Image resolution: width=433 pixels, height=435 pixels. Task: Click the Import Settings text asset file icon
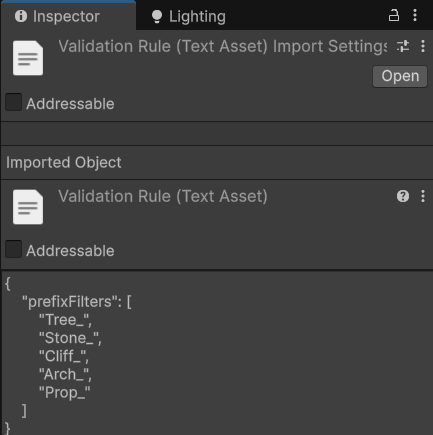28,58
